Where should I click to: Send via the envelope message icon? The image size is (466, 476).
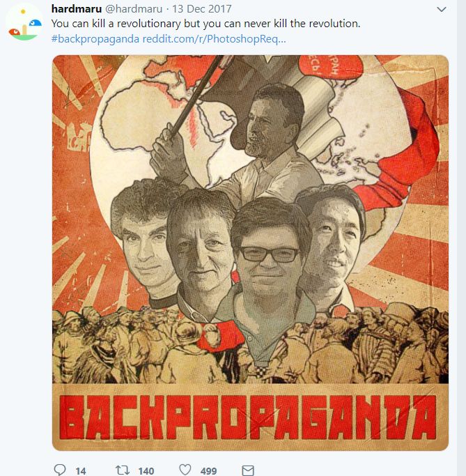pos(248,470)
